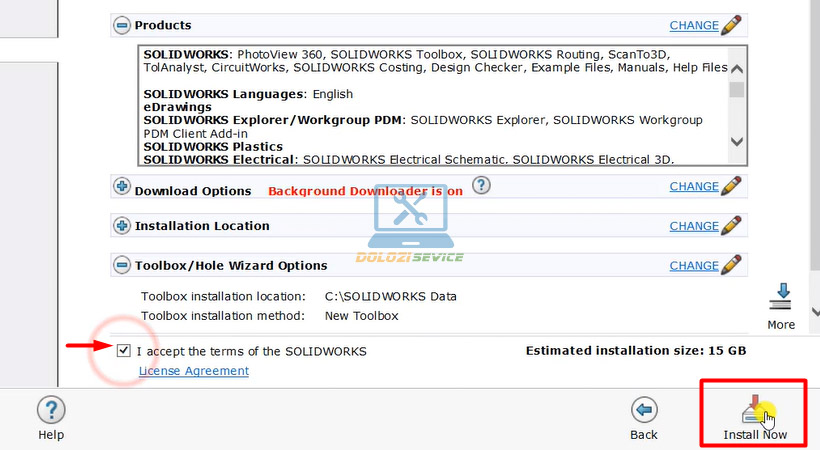Click Products list scroll down arrow
Image resolution: width=820 pixels, height=450 pixels.
point(737,141)
